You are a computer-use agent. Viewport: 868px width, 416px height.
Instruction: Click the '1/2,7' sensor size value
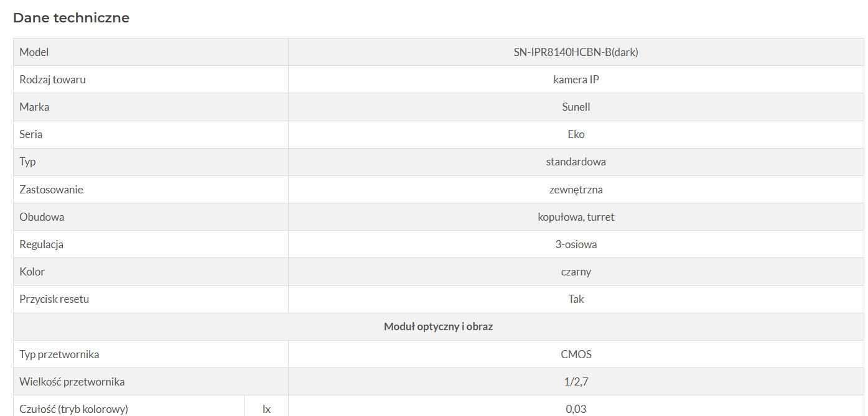click(576, 382)
